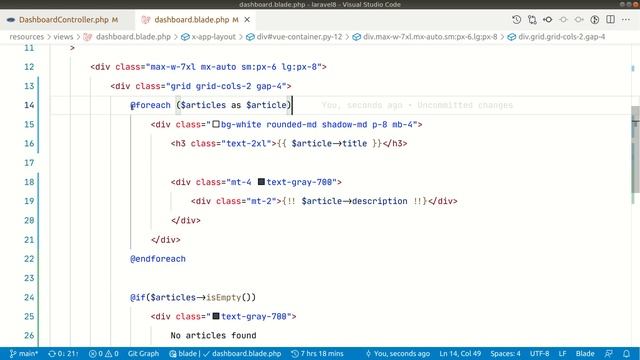The width and height of the screenshot is (640, 360).
Task: Click the next change commit icon
Action: (x=579, y=20)
